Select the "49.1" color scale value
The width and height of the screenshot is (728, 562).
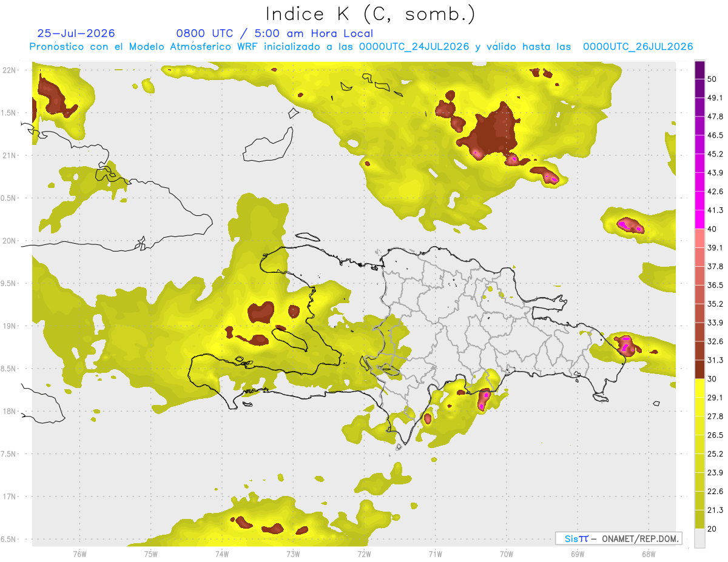pos(715,98)
